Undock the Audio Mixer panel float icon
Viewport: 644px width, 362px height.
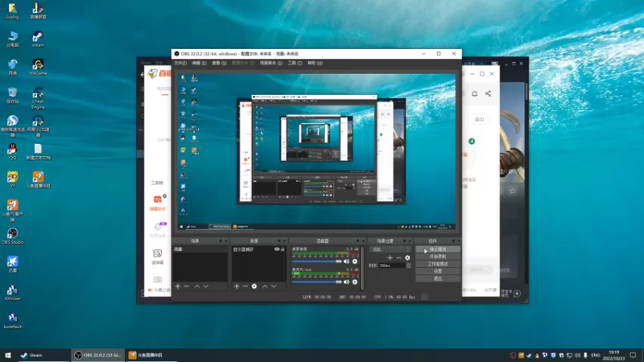[x=357, y=241]
